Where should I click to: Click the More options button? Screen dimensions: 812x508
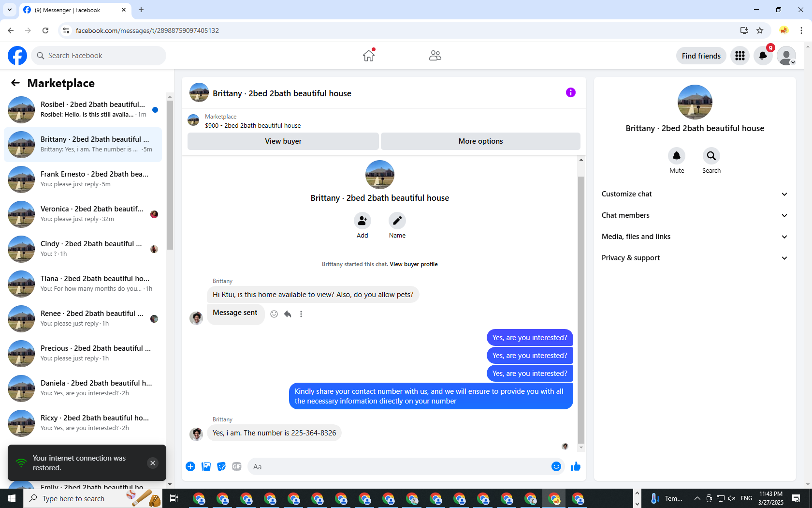[x=480, y=141]
